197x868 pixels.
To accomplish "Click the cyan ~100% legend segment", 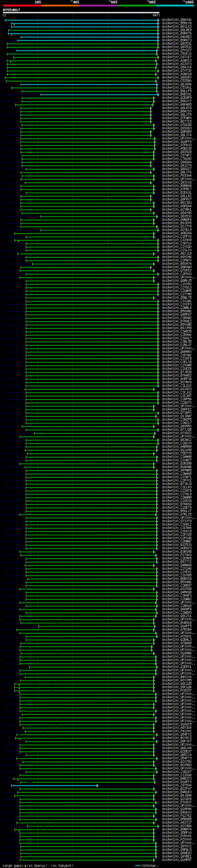I will point(175,6).
